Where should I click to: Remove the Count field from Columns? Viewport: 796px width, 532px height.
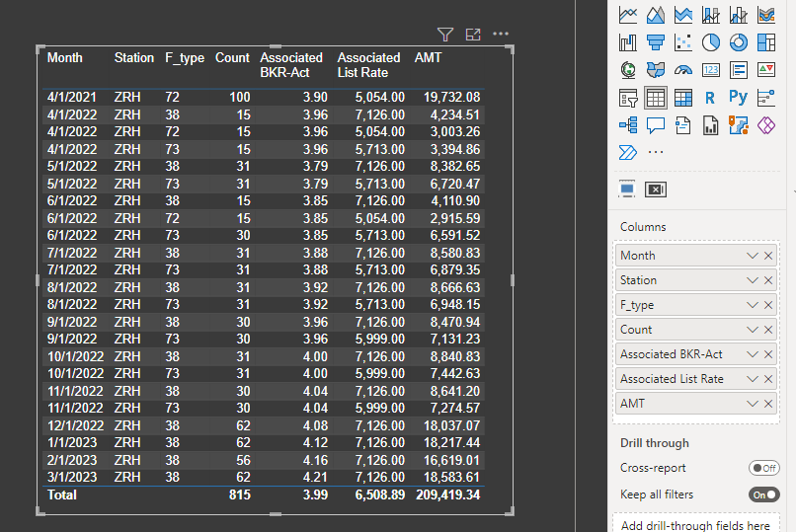pyautogui.click(x=768, y=330)
